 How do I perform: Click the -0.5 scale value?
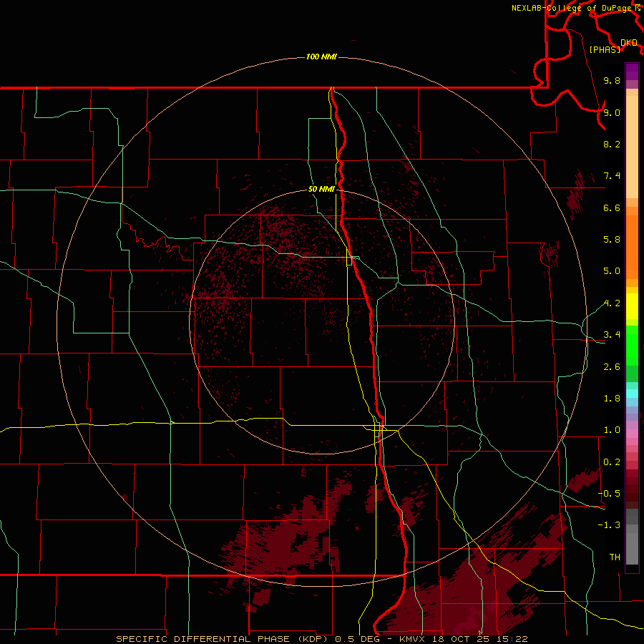(x=609, y=494)
